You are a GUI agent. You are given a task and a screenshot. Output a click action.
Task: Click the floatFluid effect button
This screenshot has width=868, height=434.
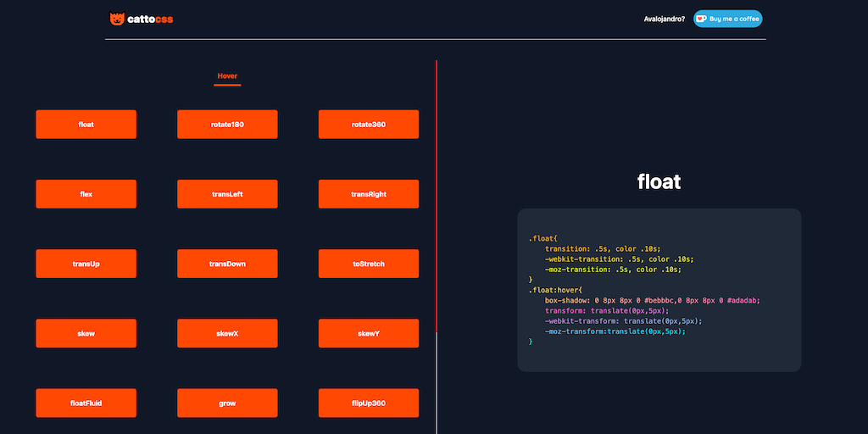point(86,403)
